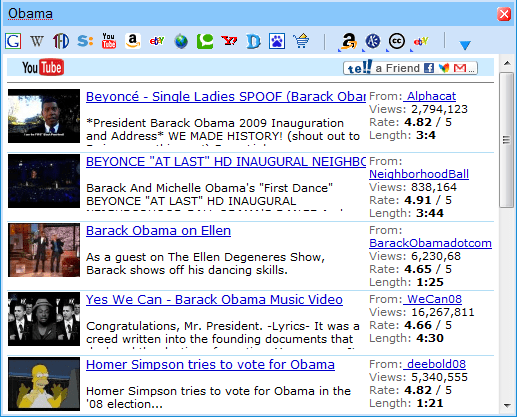Open Homer Simpson tries to vote link
The height and width of the screenshot is (417, 520).
[x=210, y=364]
